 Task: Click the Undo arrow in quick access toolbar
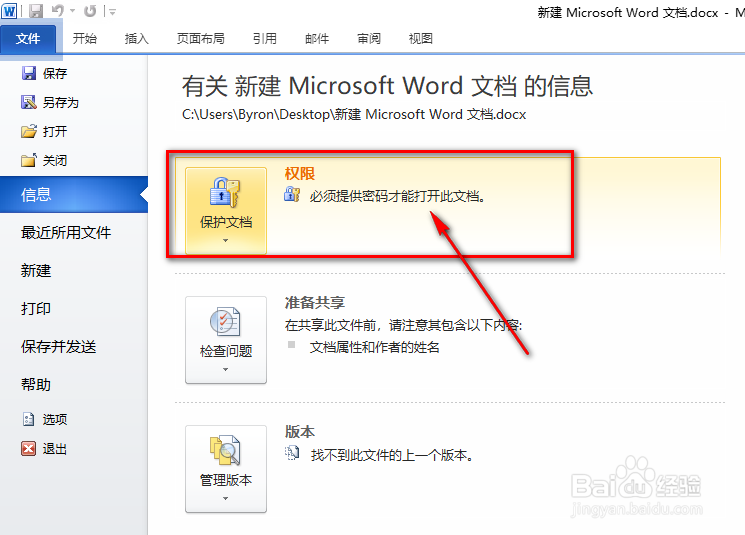57,10
